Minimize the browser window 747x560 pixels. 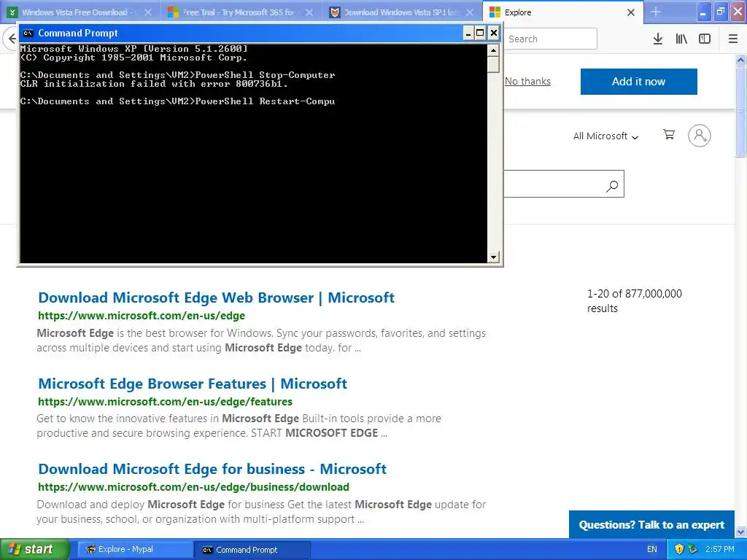[x=703, y=12]
